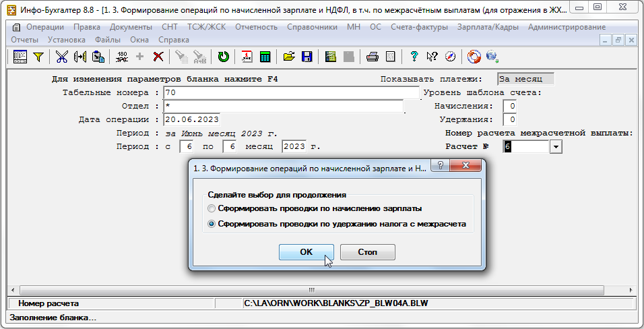Click the year 2023 input field

pyautogui.click(x=294, y=146)
